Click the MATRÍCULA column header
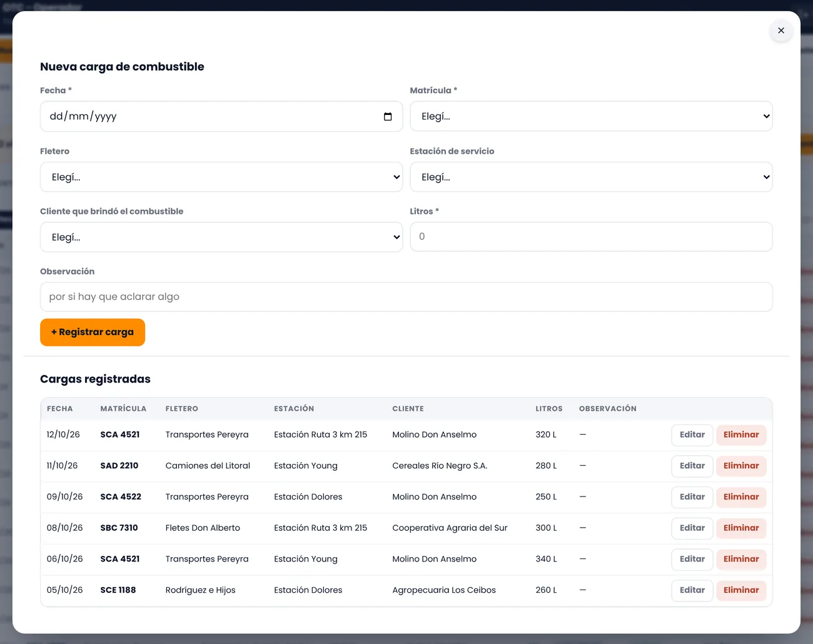 coord(123,409)
